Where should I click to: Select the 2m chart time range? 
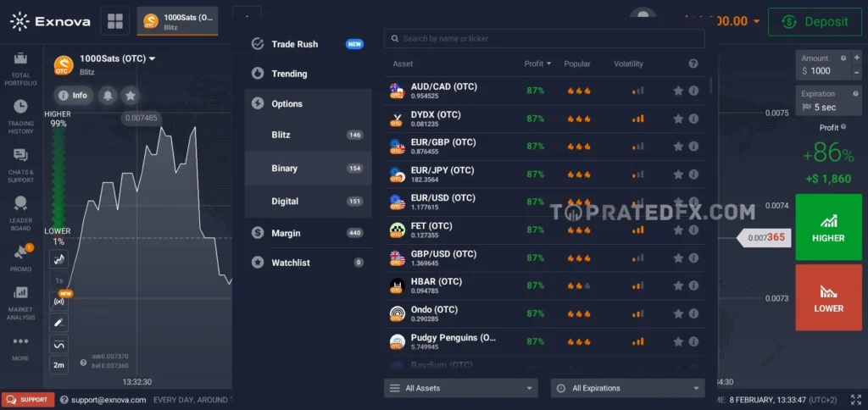pyautogui.click(x=58, y=365)
